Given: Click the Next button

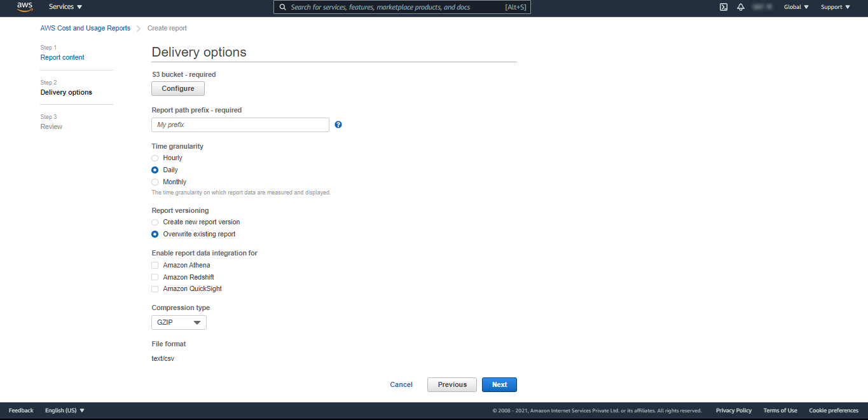Looking at the screenshot, I should click(x=499, y=384).
